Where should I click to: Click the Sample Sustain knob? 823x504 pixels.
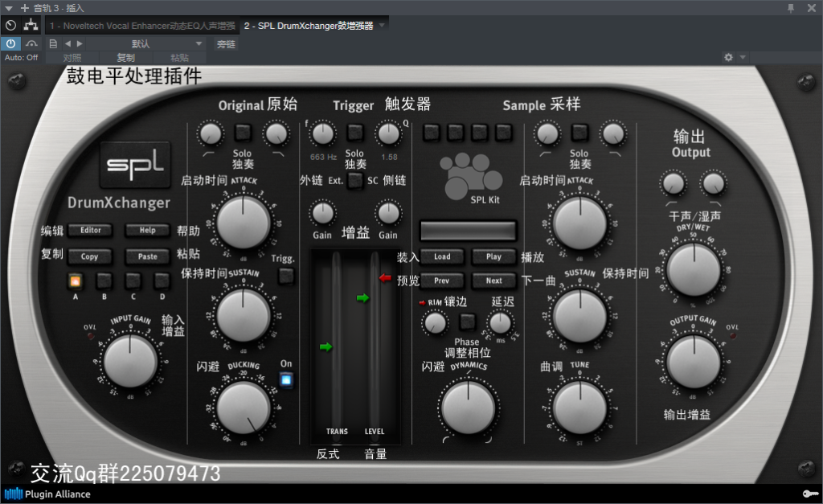tap(580, 316)
